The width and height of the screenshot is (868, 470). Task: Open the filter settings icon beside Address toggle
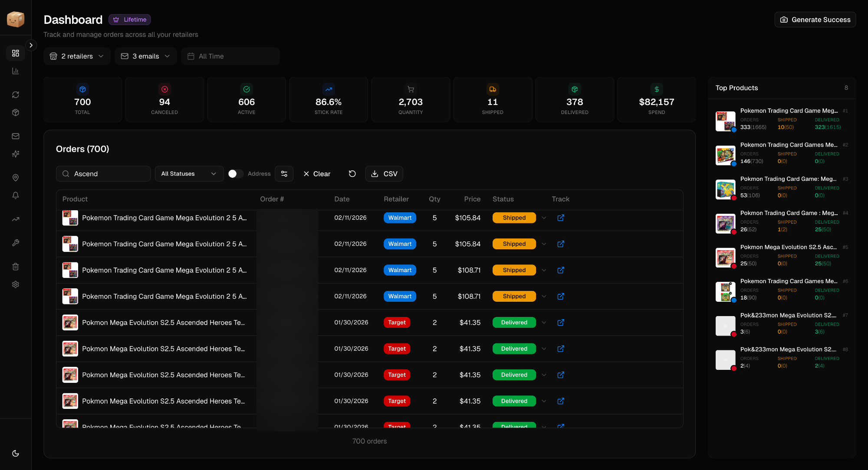pos(284,173)
